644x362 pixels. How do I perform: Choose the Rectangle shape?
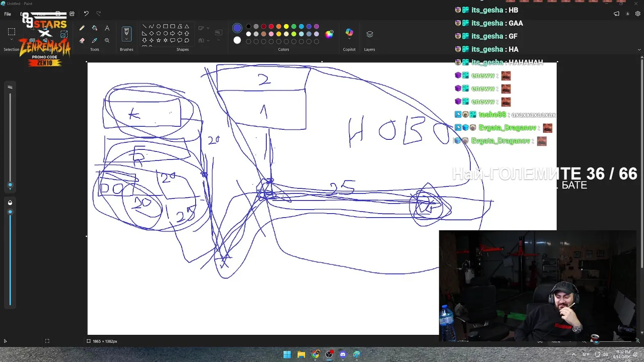point(166,26)
